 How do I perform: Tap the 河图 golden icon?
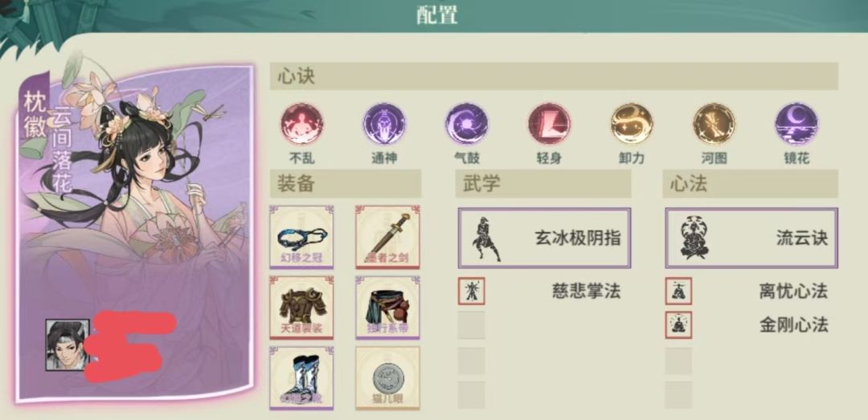point(714,124)
